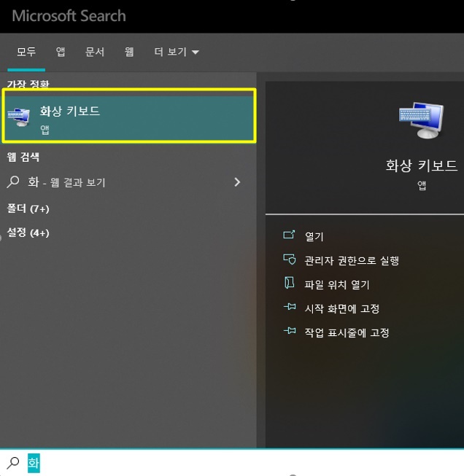Click the search magnifier icon in the search box
This screenshot has width=464, height=476.
[x=13, y=463]
